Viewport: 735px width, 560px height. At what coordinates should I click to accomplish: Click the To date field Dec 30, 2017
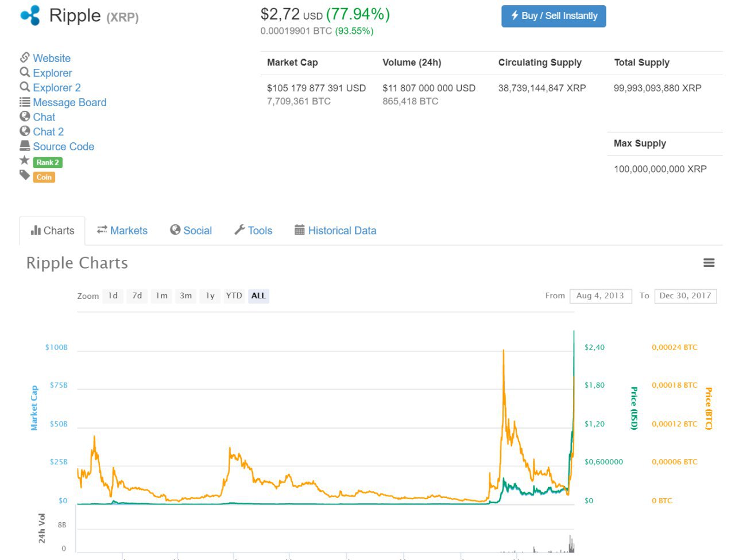[x=686, y=296]
